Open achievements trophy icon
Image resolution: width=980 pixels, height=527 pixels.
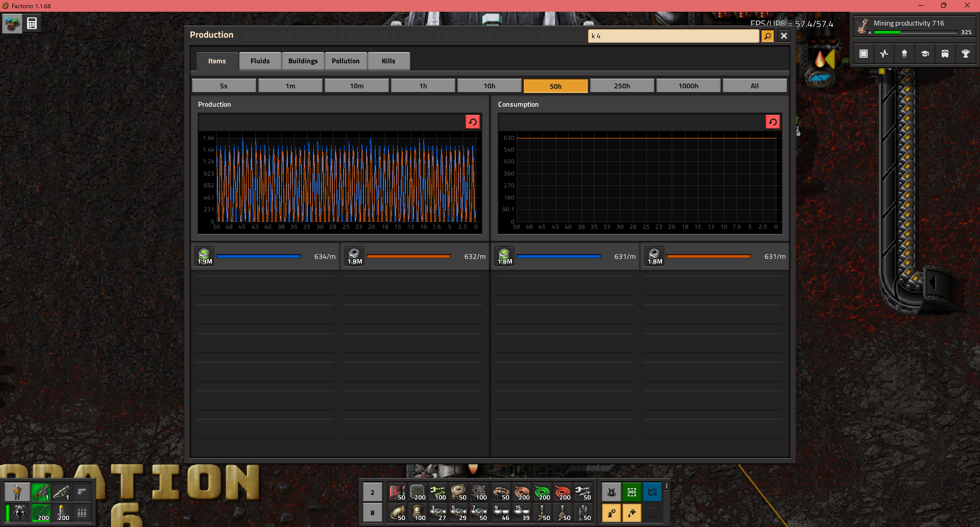coord(966,54)
